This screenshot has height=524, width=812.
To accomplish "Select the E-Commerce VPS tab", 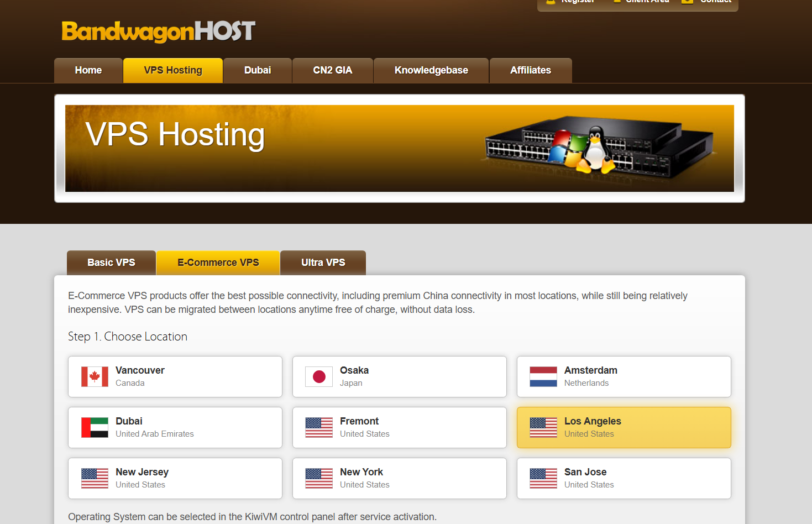I will [218, 263].
